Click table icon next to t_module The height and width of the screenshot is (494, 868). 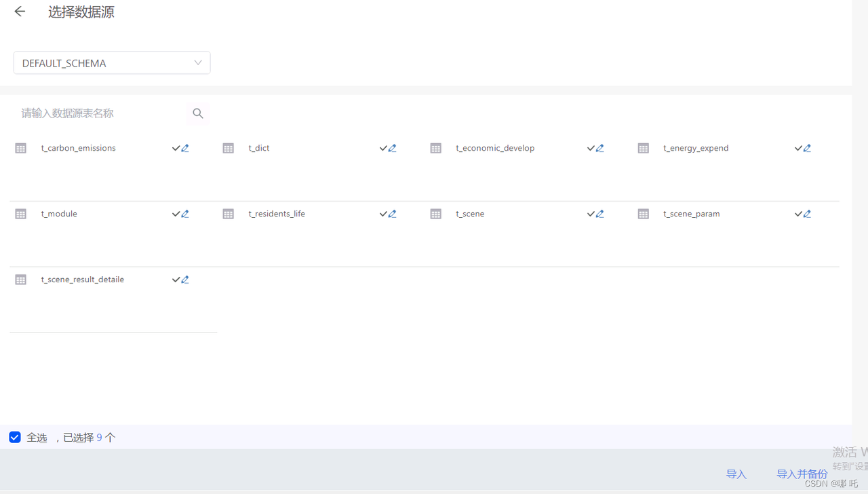pyautogui.click(x=21, y=214)
